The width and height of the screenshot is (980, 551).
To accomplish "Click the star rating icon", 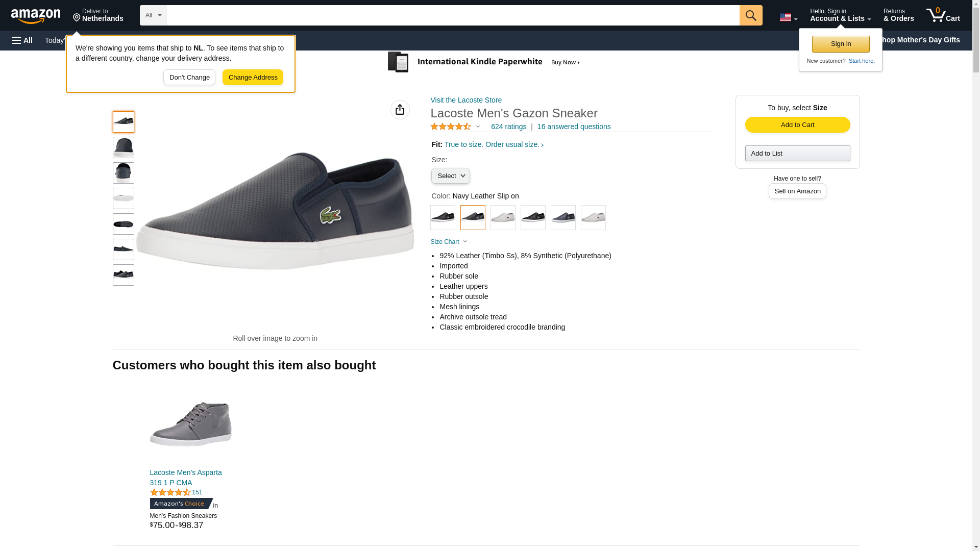I will pos(450,127).
